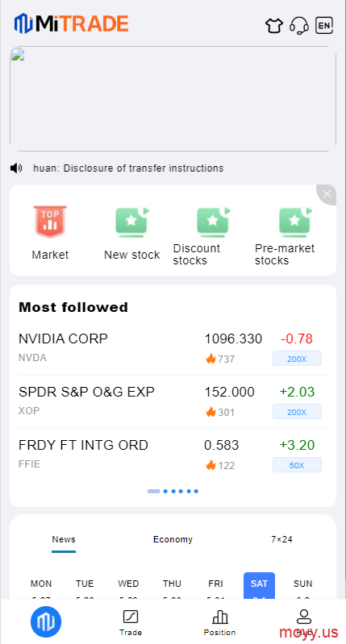Screen dimensions: 346x644
Task: Tap the speaker announcement icon
Action: click(x=16, y=168)
